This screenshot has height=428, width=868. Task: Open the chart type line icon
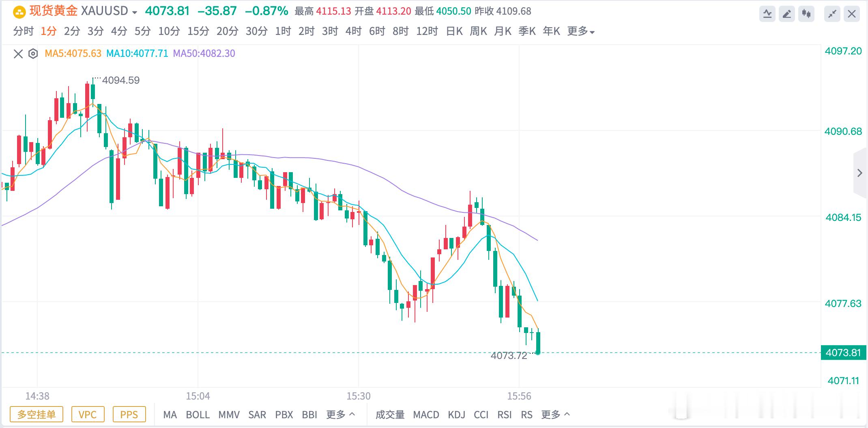click(x=767, y=14)
